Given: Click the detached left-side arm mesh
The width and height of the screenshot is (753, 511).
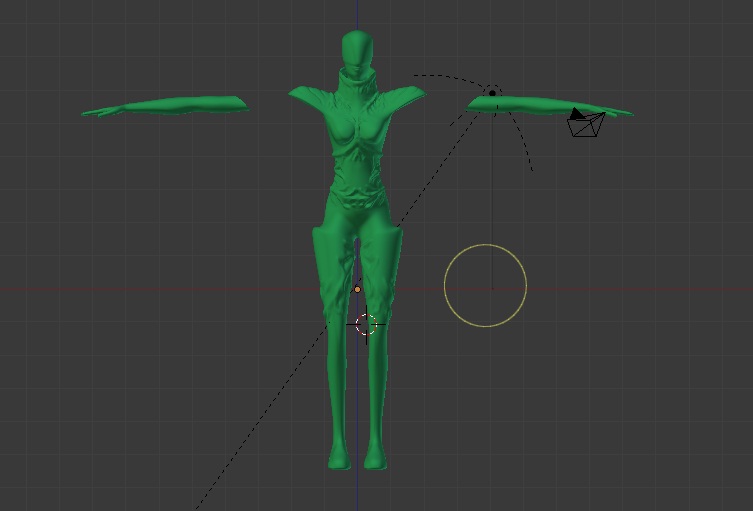Looking at the screenshot, I should 165,106.
